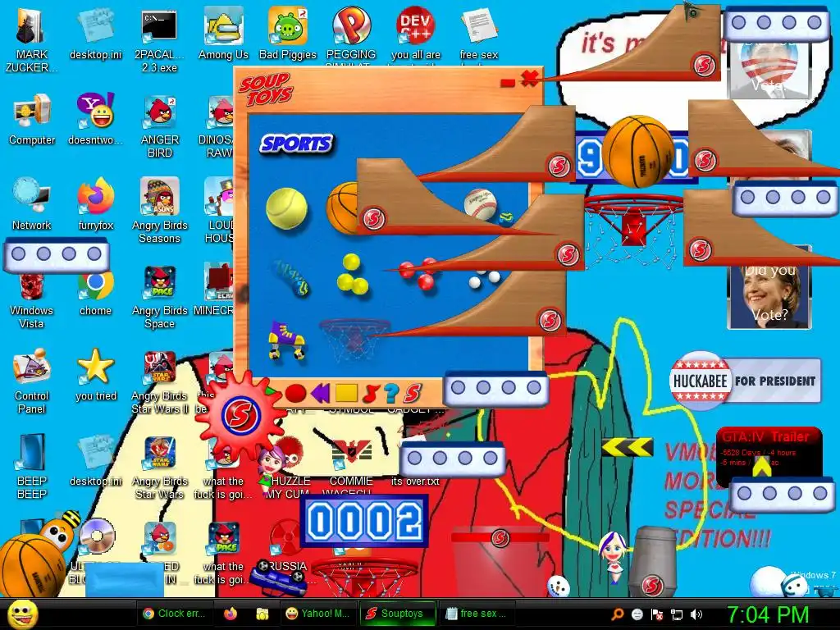Click the yellow square button in Souptoys toolbar
840x630 pixels.
pyautogui.click(x=346, y=393)
